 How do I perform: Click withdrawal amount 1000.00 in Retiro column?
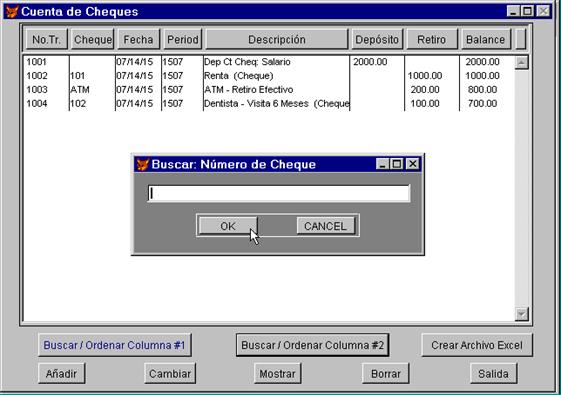425,76
